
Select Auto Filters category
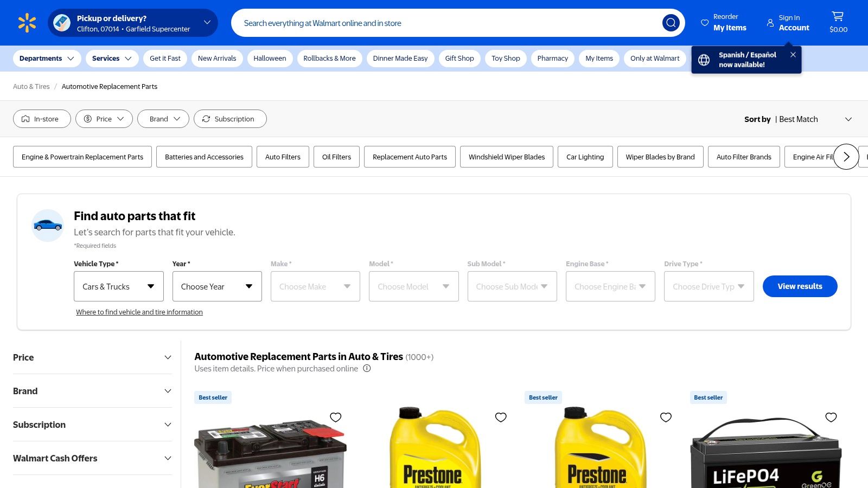(x=283, y=157)
